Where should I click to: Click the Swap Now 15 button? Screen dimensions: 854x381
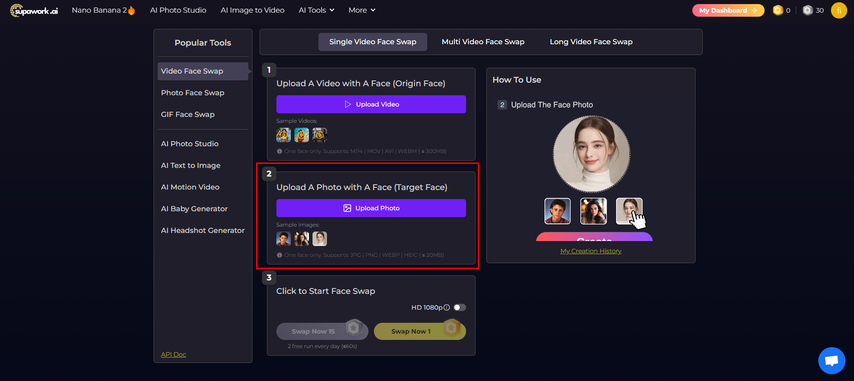[x=322, y=331]
